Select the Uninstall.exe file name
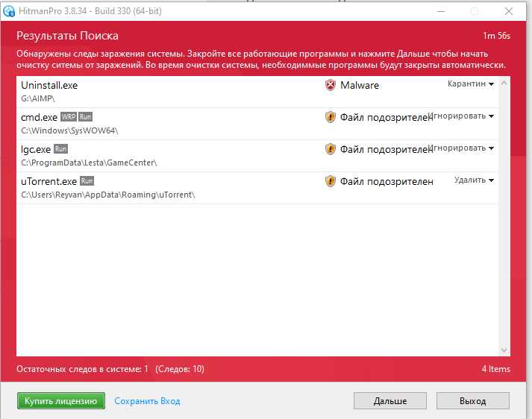 (x=49, y=85)
